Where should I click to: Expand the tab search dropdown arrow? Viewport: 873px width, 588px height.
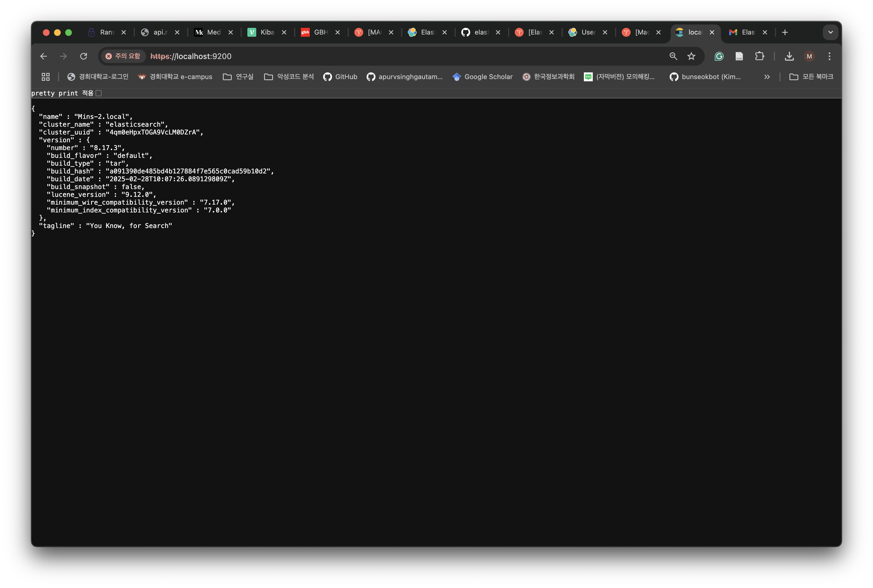(x=830, y=32)
